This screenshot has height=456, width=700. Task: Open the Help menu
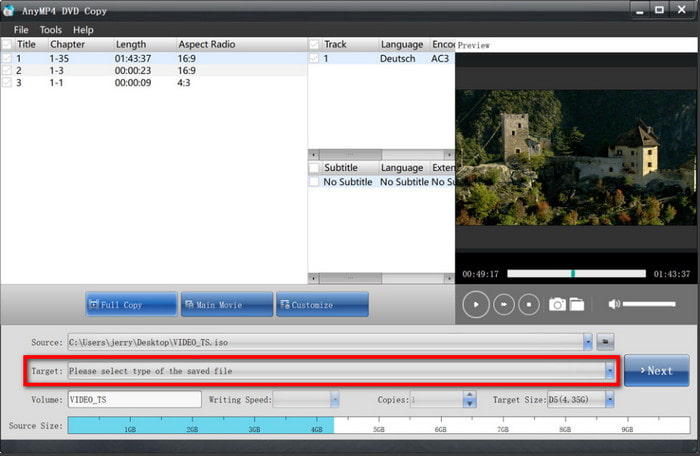click(83, 30)
